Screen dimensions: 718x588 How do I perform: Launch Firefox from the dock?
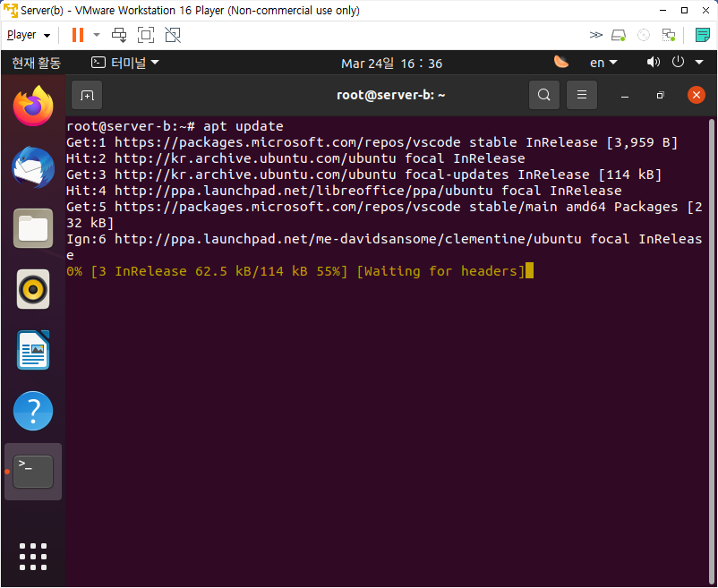[x=33, y=107]
